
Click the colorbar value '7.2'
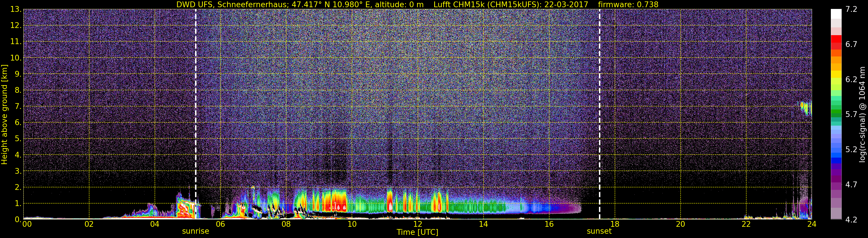[851, 10]
